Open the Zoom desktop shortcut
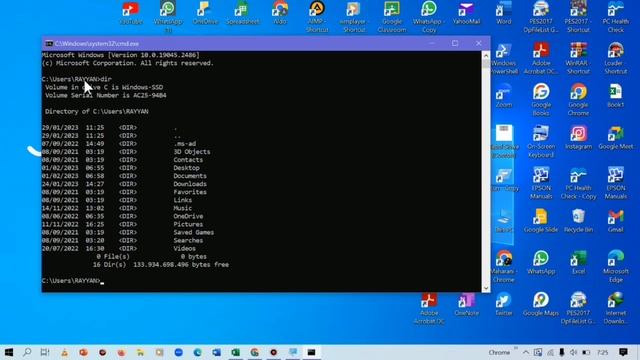This screenshot has height=360, width=640. [x=504, y=96]
